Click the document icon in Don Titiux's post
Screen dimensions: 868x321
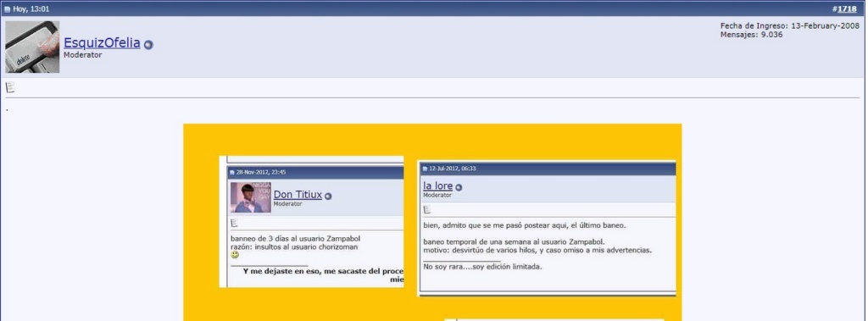click(x=234, y=223)
